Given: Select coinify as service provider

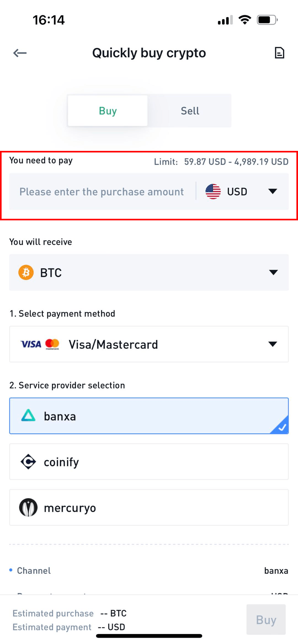Looking at the screenshot, I should pos(149,462).
